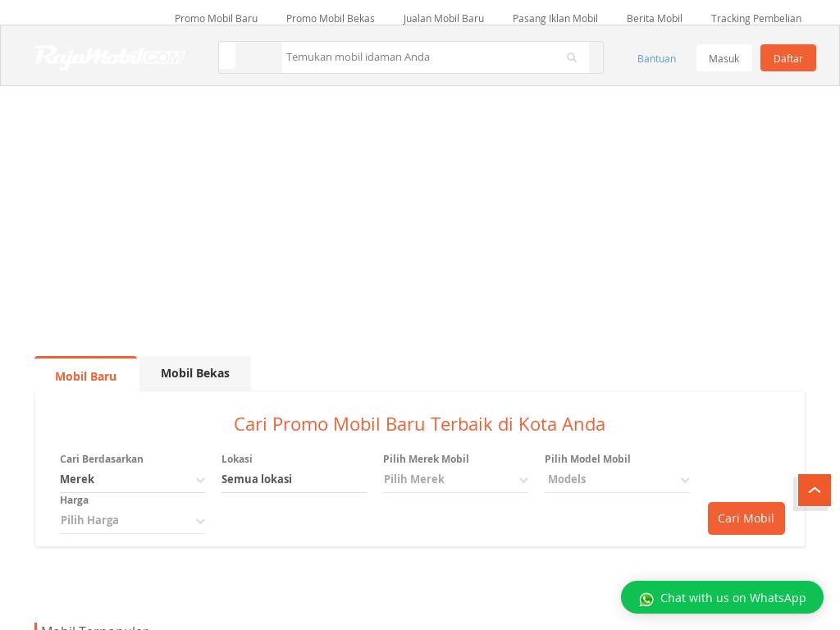Click the Daftar register button

[x=787, y=58]
